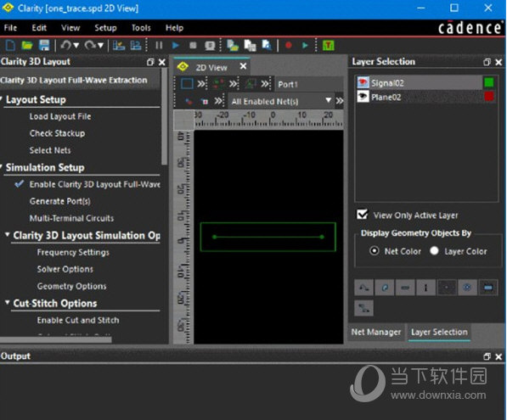Click Load Layout File step
The image size is (507, 420).
pyautogui.click(x=60, y=116)
